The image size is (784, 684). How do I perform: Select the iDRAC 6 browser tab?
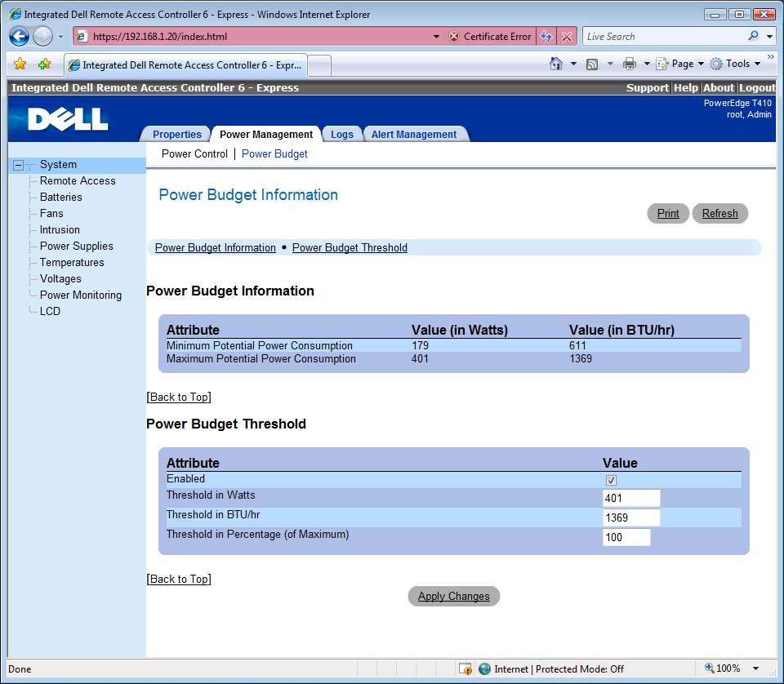coord(185,65)
